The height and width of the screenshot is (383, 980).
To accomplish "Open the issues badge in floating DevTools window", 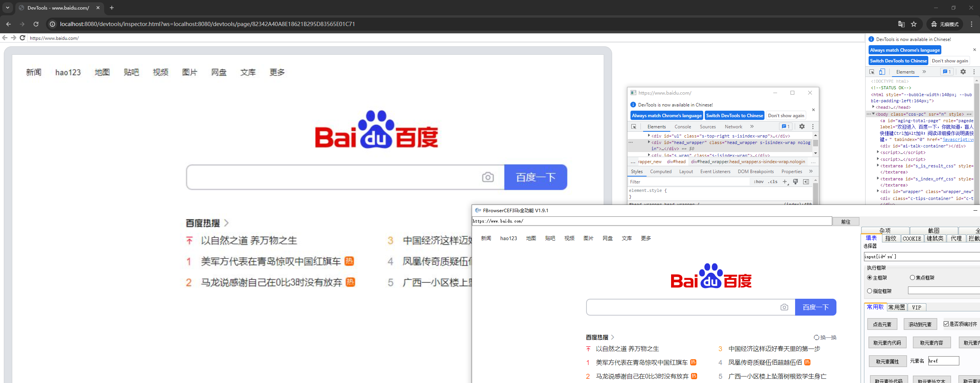I will pyautogui.click(x=786, y=126).
